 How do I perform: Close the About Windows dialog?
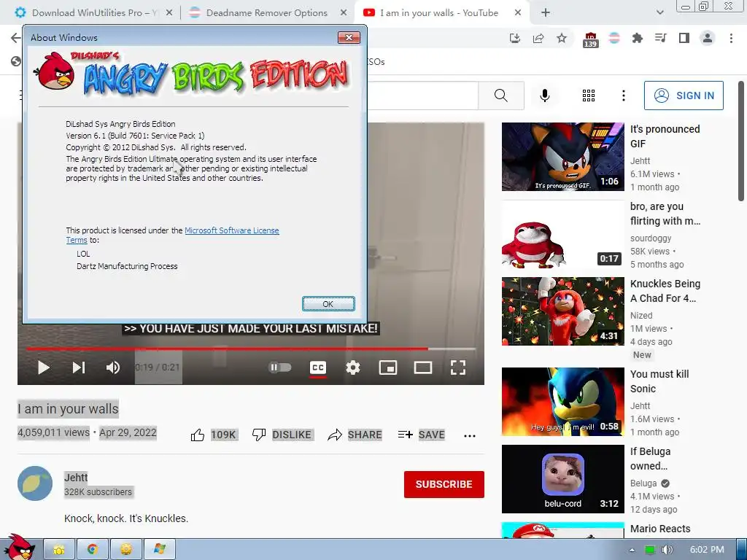tap(349, 38)
